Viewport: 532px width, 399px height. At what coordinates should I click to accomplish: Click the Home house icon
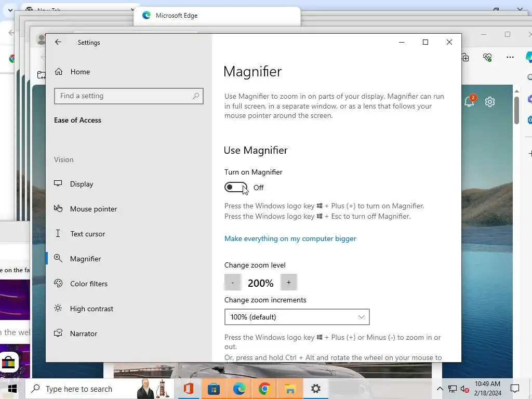(59, 71)
